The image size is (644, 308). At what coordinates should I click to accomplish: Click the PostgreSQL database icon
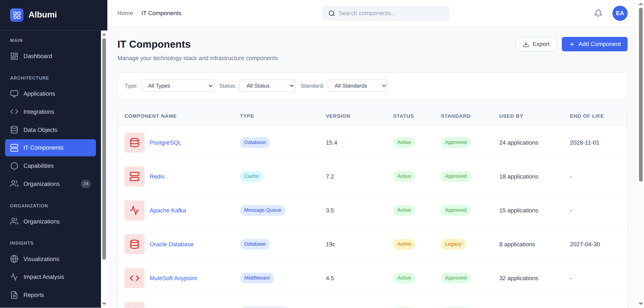[134, 142]
